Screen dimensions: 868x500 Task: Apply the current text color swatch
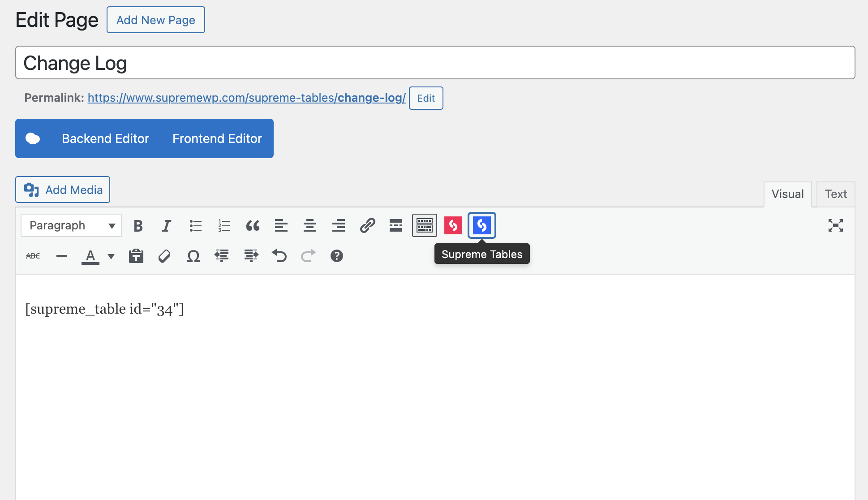90,256
